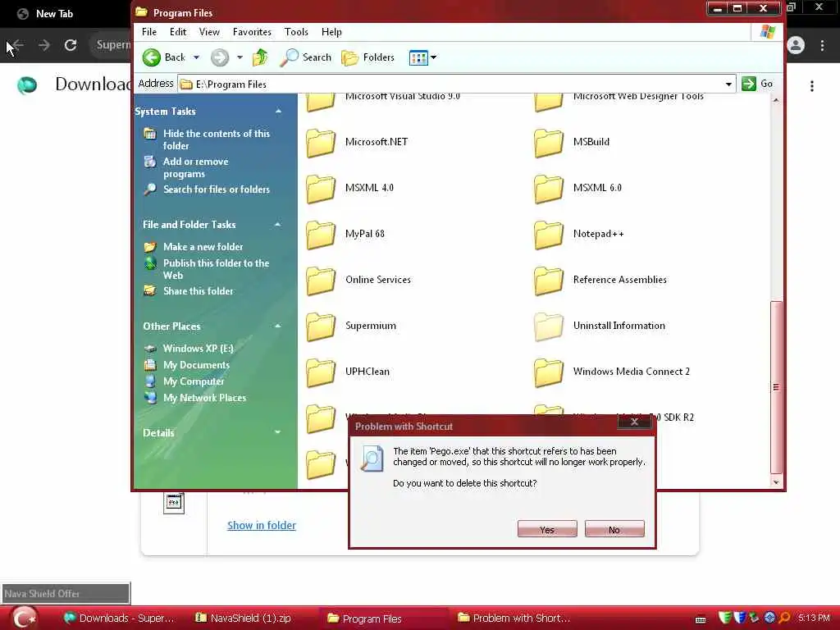840x630 pixels.
Task: Click No in Problem with Shortcut dialog
Action: coord(614,529)
